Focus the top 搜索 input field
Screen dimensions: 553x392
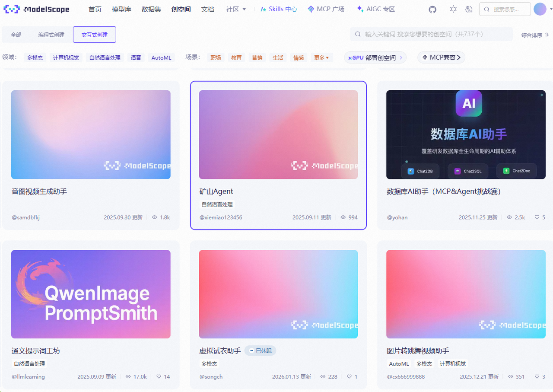(x=505, y=9)
